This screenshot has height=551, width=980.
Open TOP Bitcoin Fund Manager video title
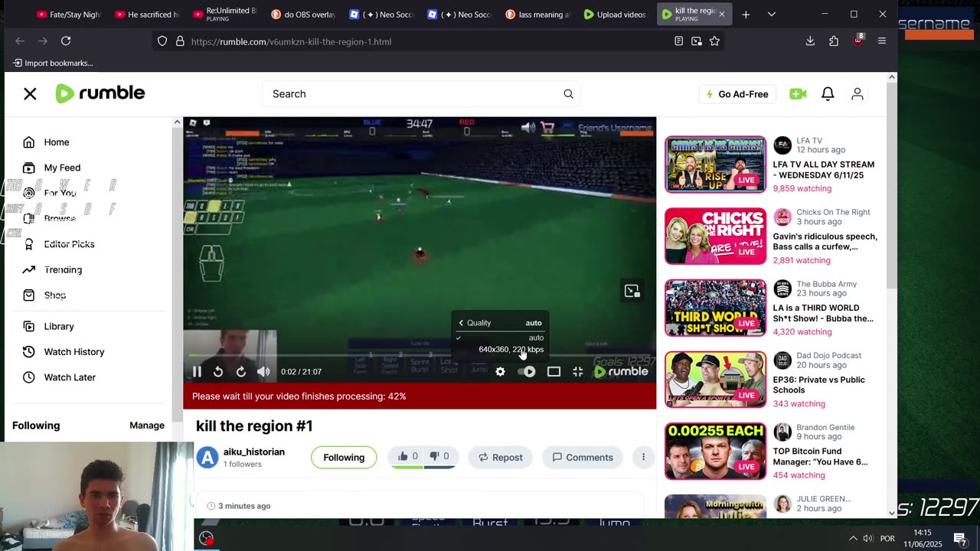click(820, 457)
